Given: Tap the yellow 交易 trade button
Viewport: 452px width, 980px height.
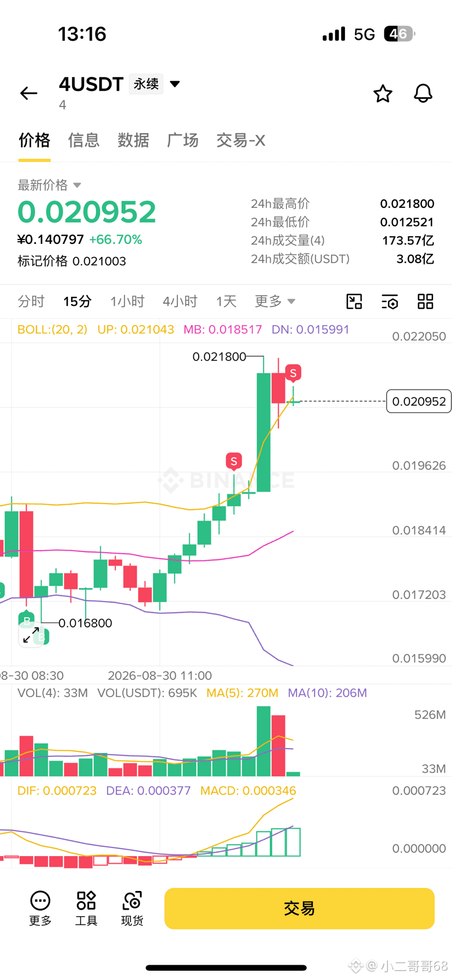Looking at the screenshot, I should [299, 909].
